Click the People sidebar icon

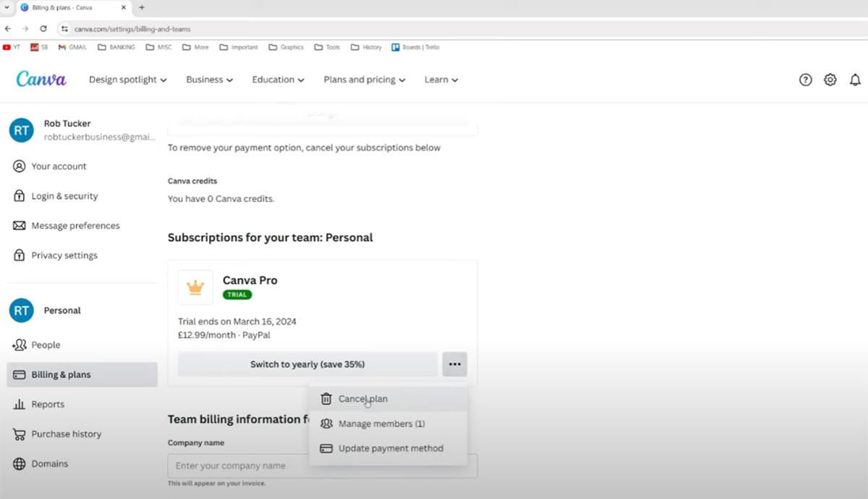19,345
